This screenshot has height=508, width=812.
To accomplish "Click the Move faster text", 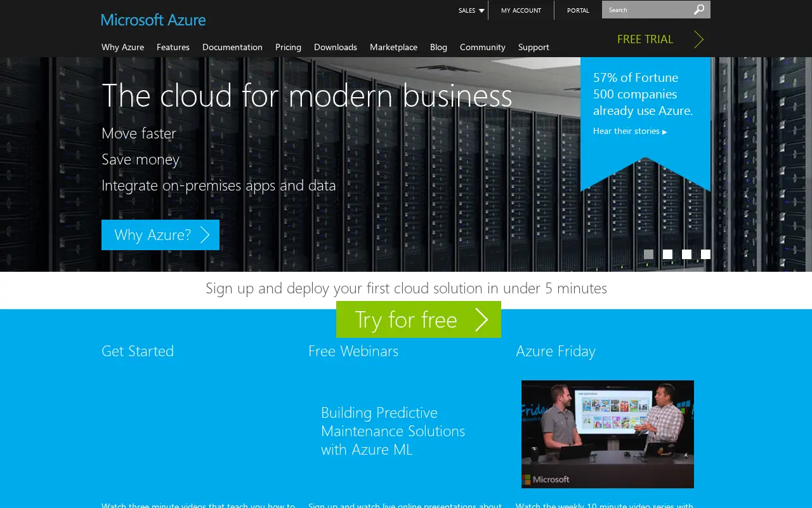I will pyautogui.click(x=139, y=133).
